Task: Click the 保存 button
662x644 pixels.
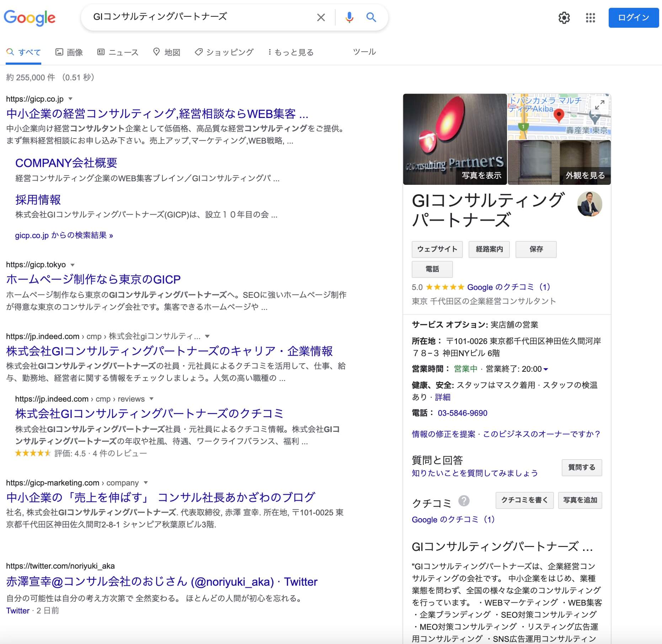Action: pos(536,249)
